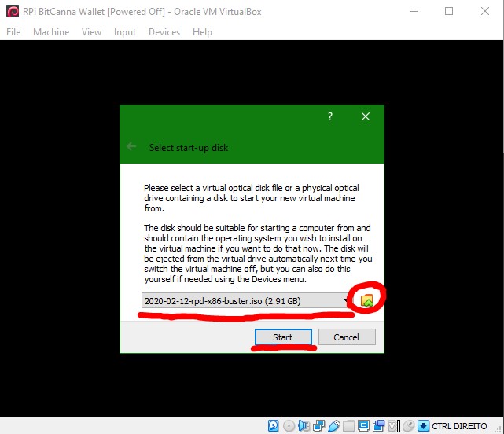Click the audio status icon
The image size is (504, 434).
304,426
